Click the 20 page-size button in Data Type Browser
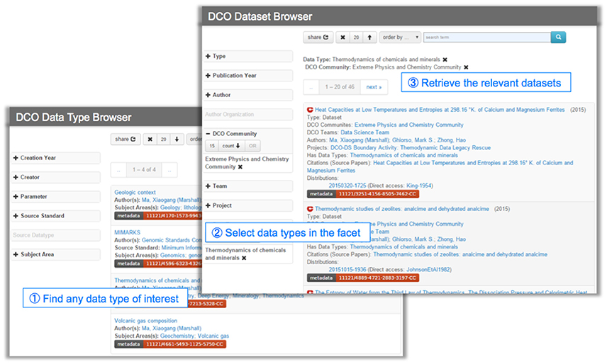The width and height of the screenshot is (607, 364). (163, 139)
